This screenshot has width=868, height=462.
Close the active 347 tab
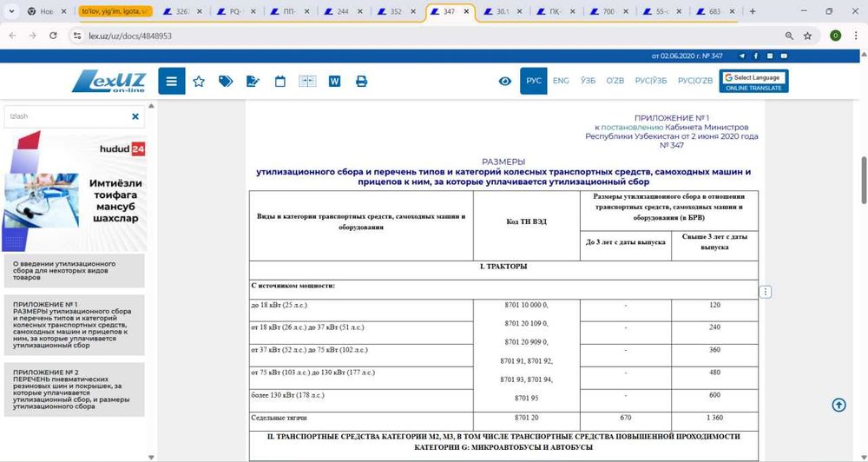tap(466, 11)
